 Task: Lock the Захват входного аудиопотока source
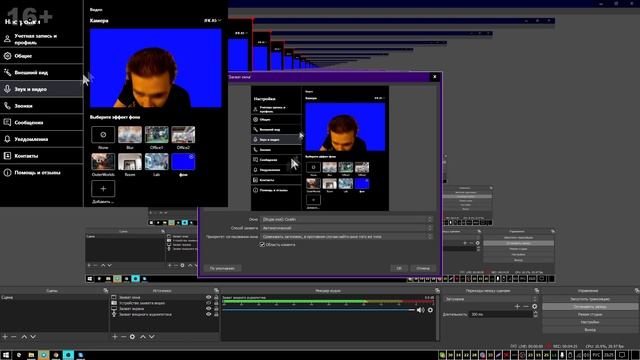click(216, 315)
